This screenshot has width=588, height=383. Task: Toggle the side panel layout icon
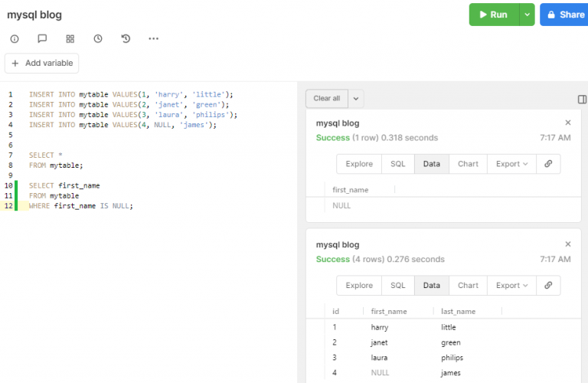(x=582, y=99)
